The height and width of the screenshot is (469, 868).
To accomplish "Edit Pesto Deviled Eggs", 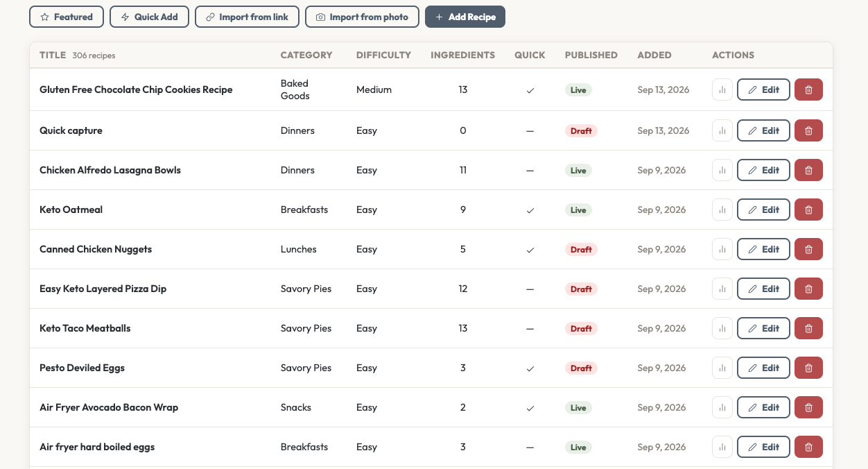I will tap(763, 368).
